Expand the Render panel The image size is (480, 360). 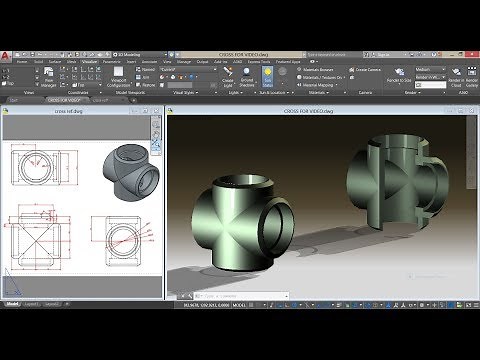pyautogui.click(x=413, y=93)
